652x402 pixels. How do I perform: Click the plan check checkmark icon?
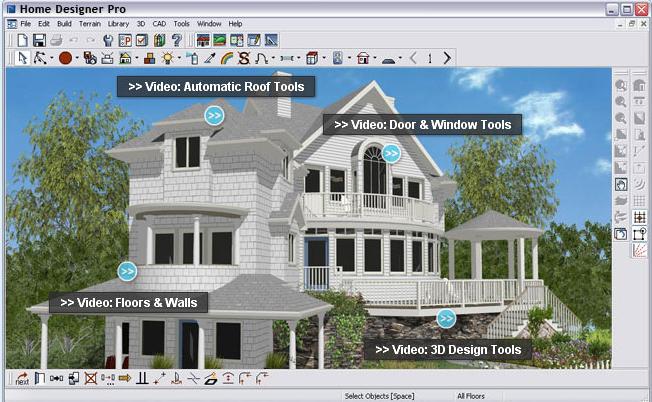click(142, 40)
